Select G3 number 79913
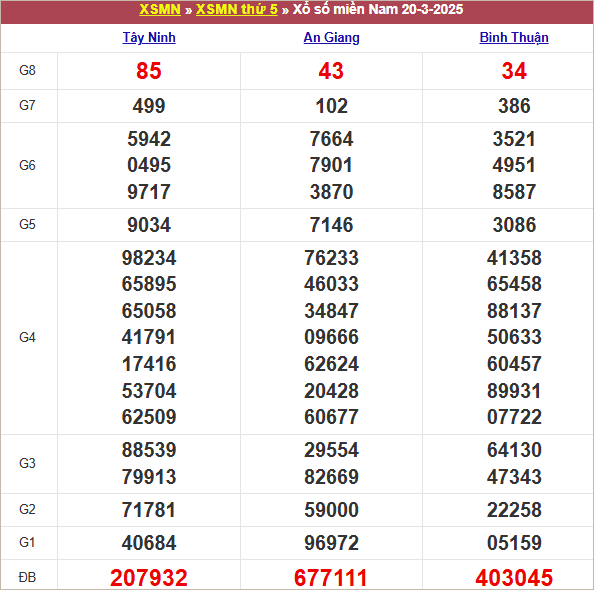 click(x=149, y=477)
